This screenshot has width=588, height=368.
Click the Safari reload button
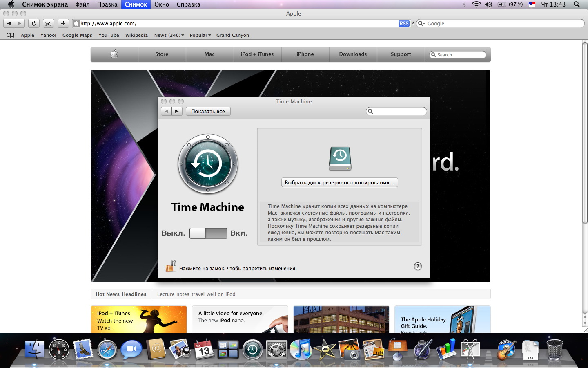tap(34, 23)
